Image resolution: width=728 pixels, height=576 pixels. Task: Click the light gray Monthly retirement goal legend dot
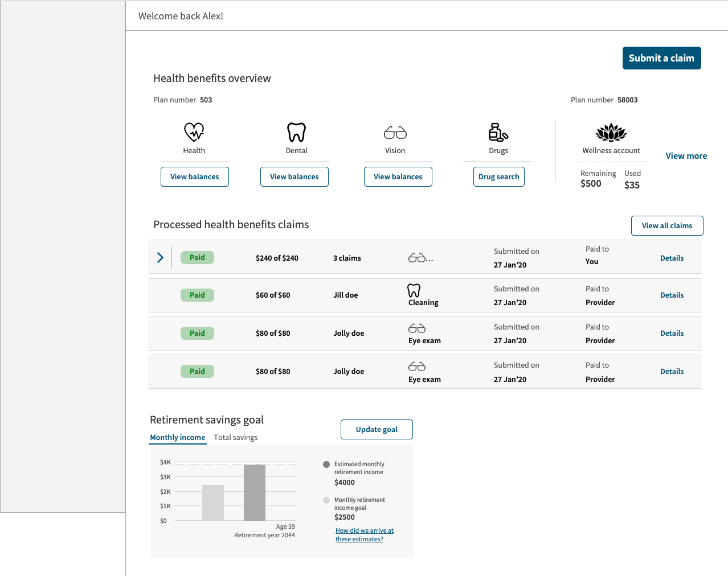pos(326,500)
